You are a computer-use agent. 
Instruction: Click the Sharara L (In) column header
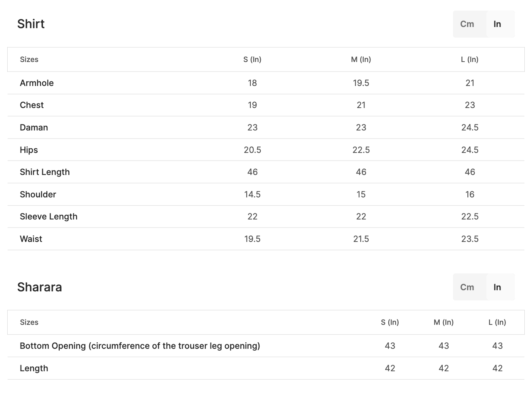497,322
